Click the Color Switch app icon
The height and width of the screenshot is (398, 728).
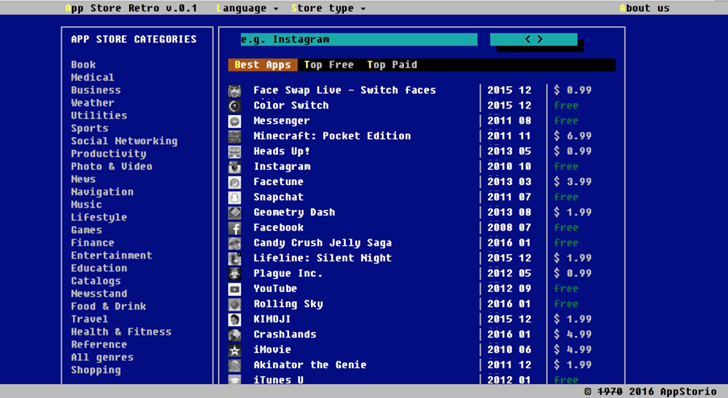click(234, 106)
